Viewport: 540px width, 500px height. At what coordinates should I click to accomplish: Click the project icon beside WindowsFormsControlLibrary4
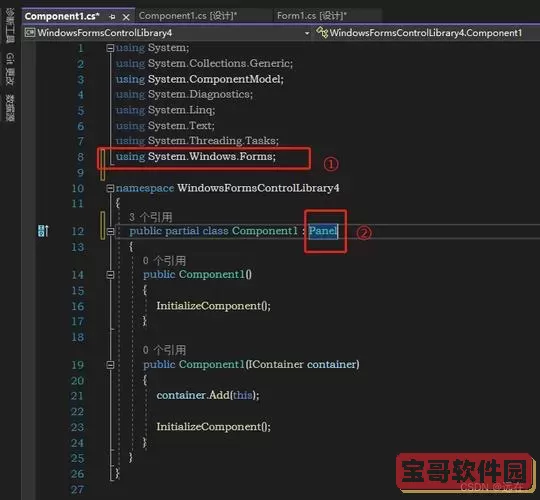[x=30, y=33]
